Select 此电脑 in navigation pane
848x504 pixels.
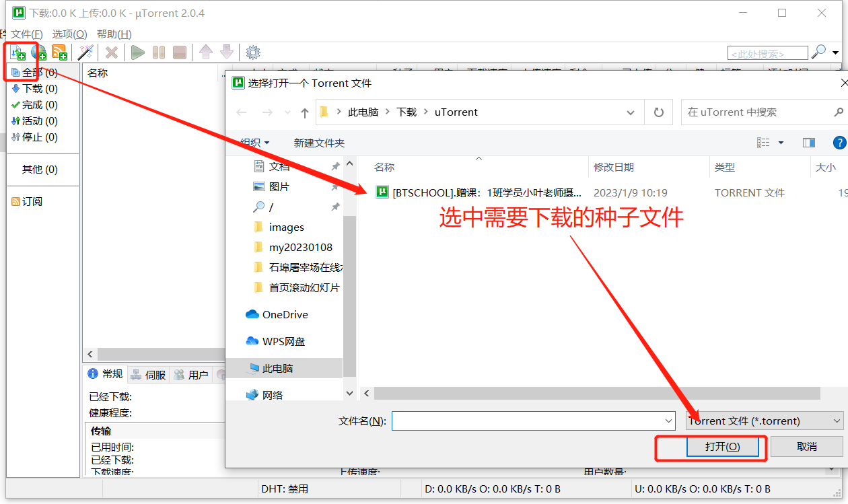pyautogui.click(x=283, y=368)
